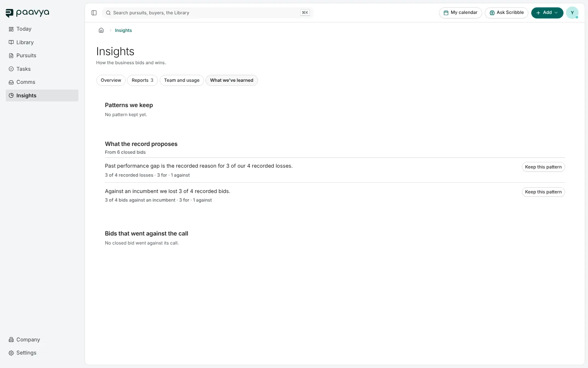The height and width of the screenshot is (368, 588).
Task: Open Company in the sidebar
Action: (42, 340)
